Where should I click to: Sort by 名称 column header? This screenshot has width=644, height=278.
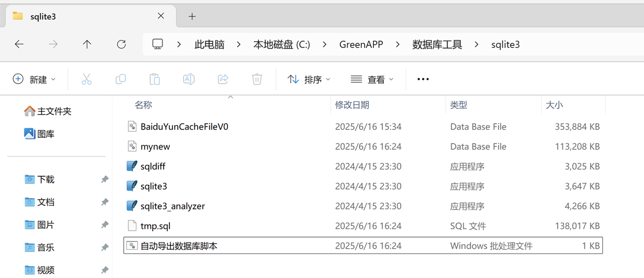pos(143,105)
